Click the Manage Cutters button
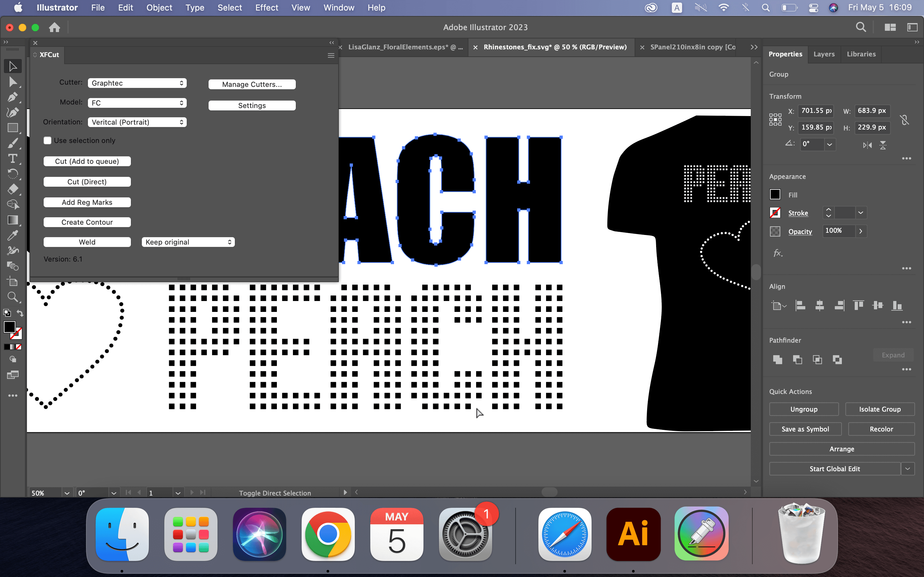This screenshot has height=577, width=924. 252,84
